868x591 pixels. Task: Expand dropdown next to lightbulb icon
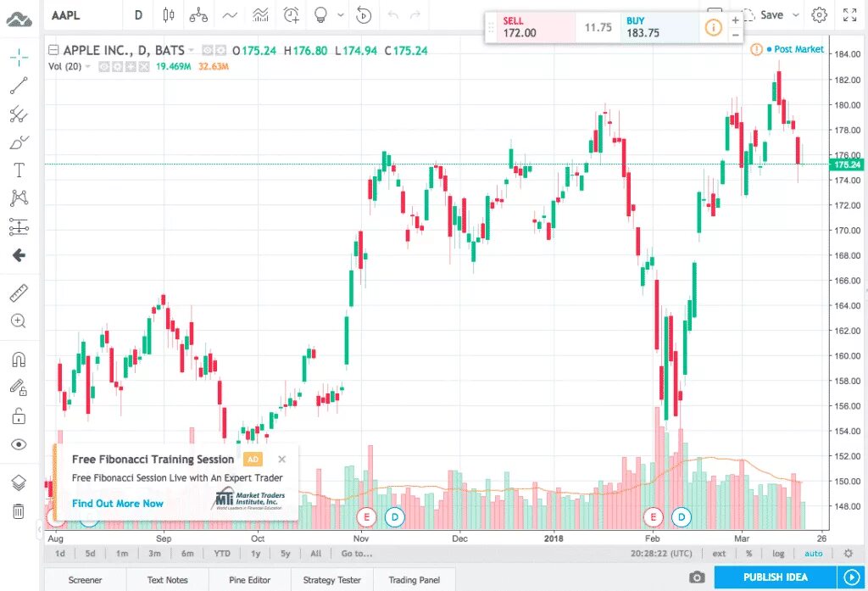(x=341, y=15)
